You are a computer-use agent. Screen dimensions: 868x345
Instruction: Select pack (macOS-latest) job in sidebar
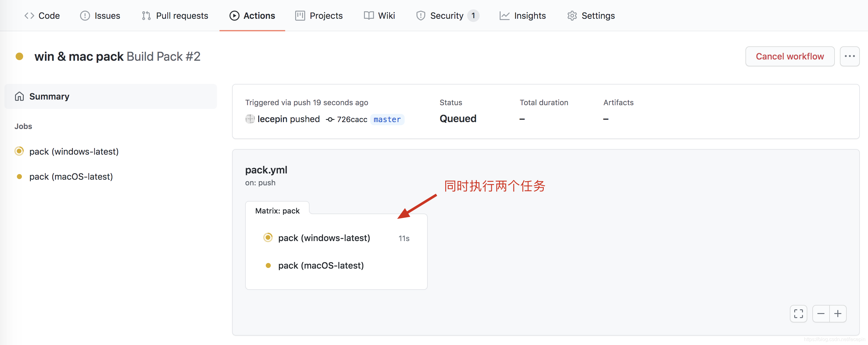71,176
